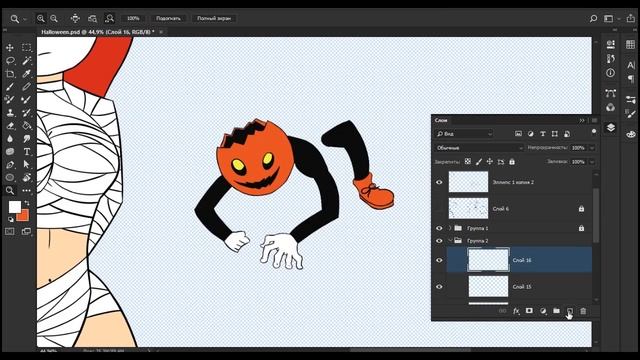Toggle layer filtering switch
Screen dimensions: 640x360
pyautogui.click(x=594, y=131)
